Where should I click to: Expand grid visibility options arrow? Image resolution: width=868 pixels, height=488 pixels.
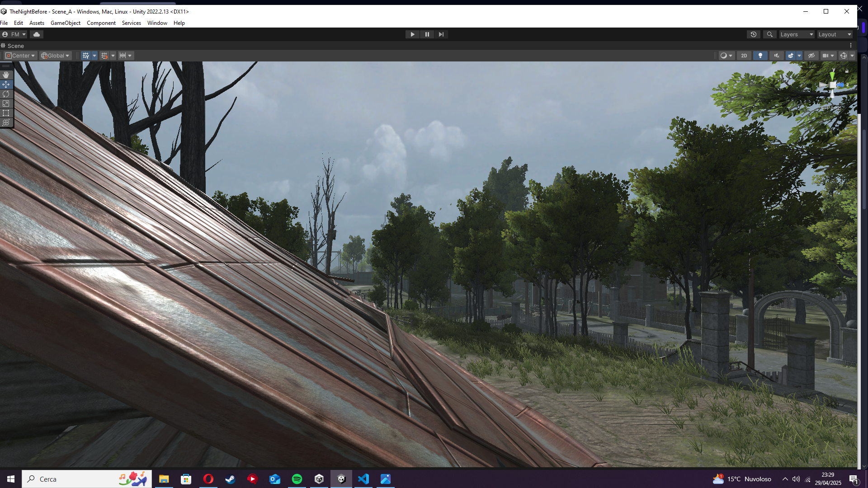pyautogui.click(x=94, y=56)
